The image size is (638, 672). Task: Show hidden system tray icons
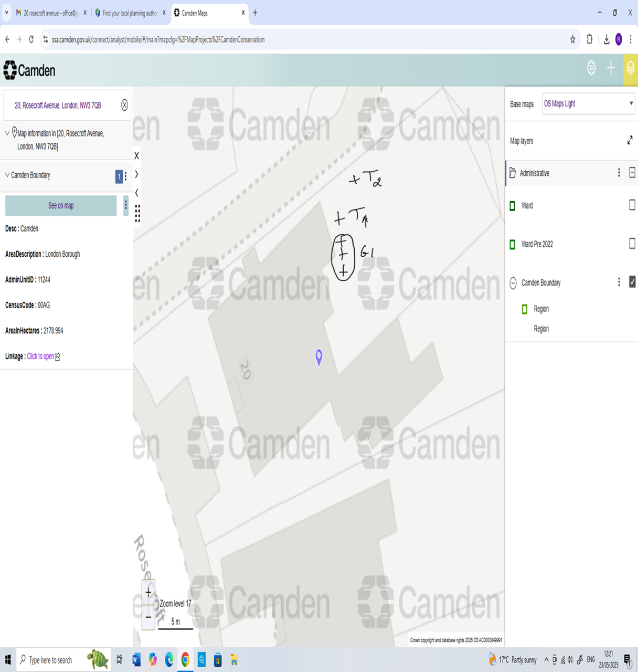coord(546,660)
